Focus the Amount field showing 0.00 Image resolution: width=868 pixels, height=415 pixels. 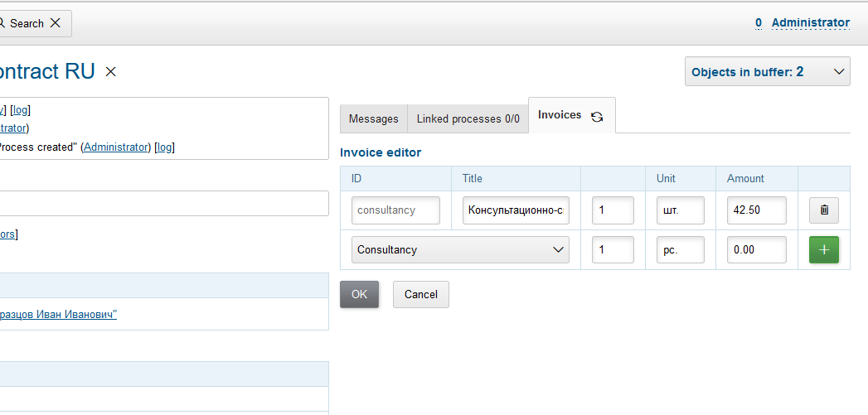click(756, 250)
